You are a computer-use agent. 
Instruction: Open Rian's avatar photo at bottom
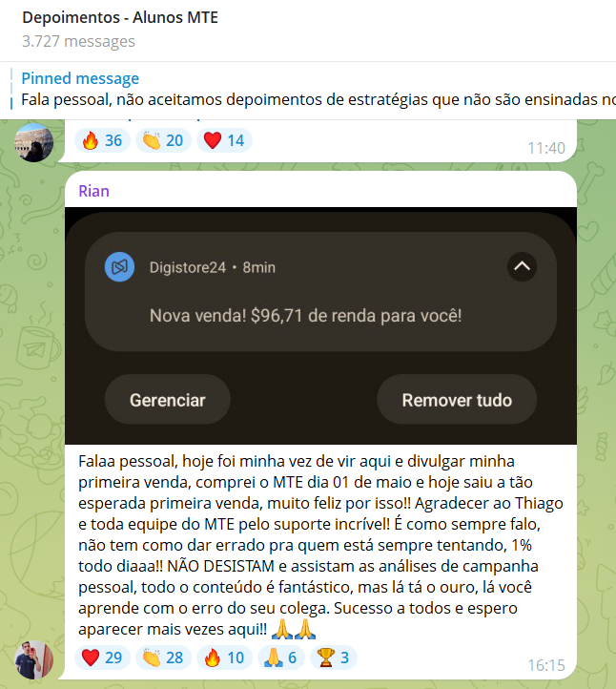coord(33,659)
